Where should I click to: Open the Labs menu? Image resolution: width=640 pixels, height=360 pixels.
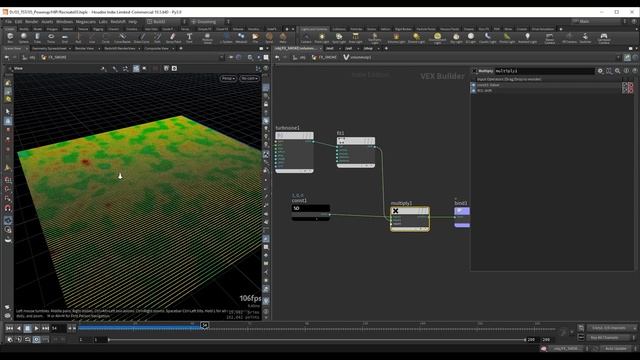pos(103,22)
